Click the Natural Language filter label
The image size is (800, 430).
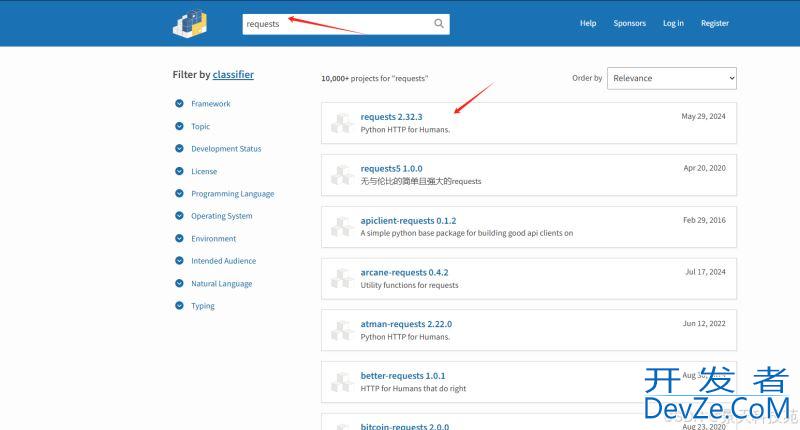click(x=221, y=284)
